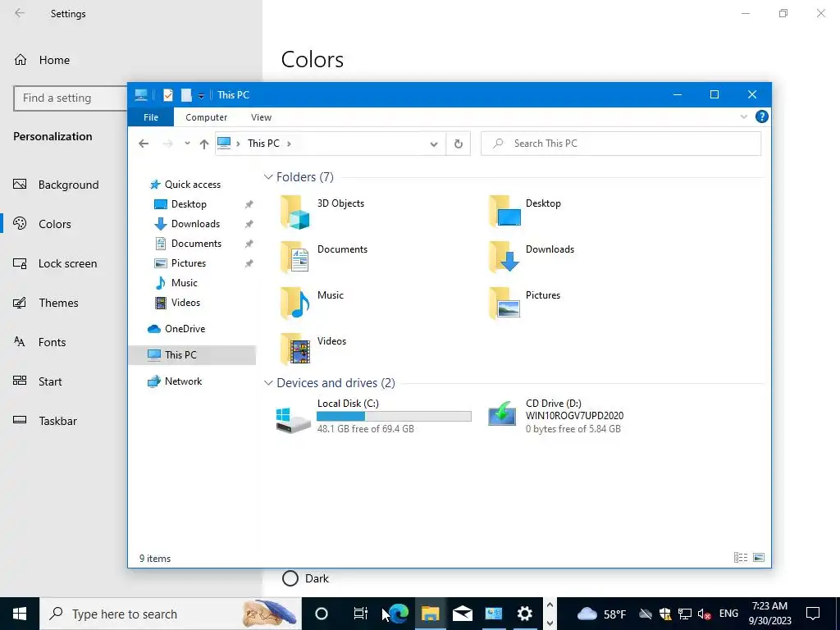
Task: Click the Find a setting box
Action: pyautogui.click(x=71, y=98)
